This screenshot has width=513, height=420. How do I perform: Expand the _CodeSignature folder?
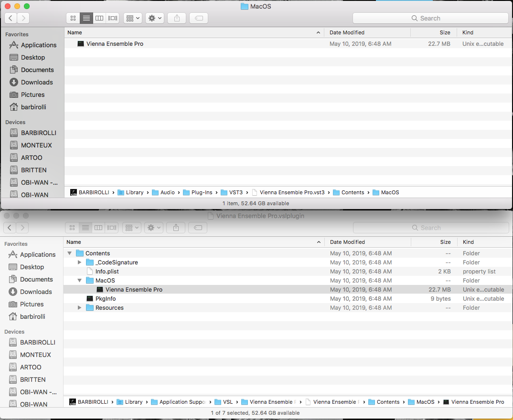[x=79, y=262]
